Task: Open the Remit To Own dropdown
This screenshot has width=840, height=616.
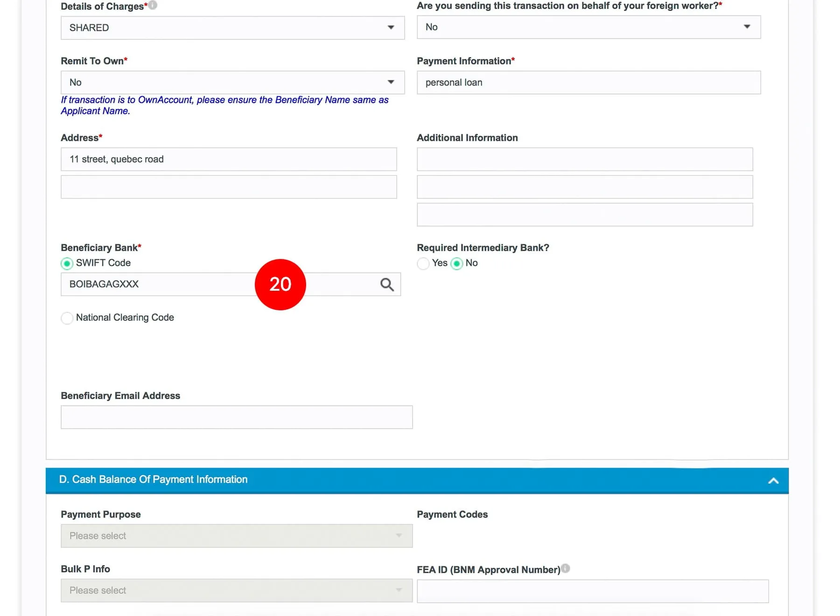Action: click(x=232, y=83)
